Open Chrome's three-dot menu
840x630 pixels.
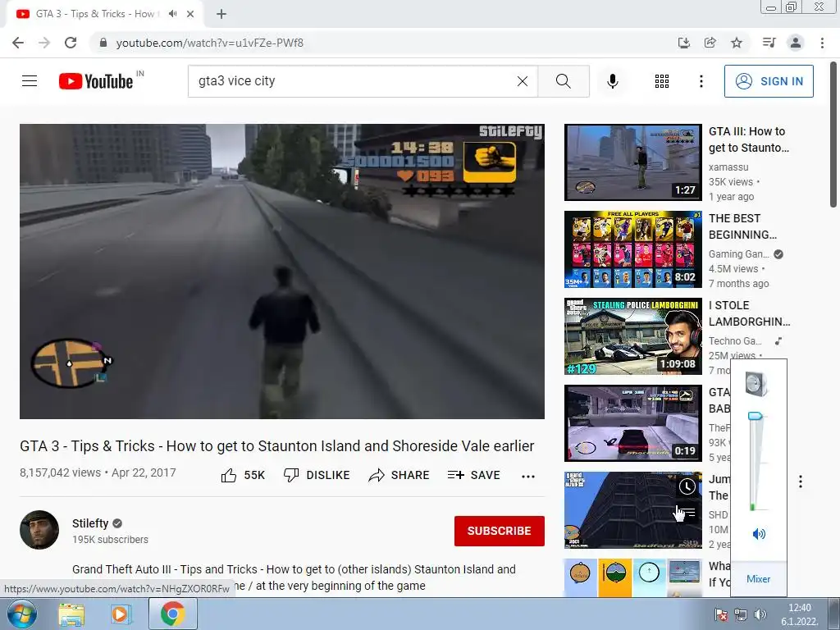[822, 43]
